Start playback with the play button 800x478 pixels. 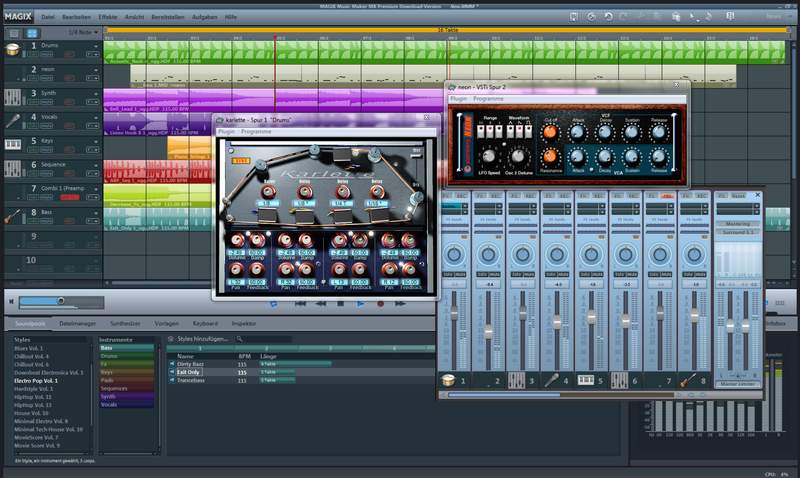[x=360, y=304]
